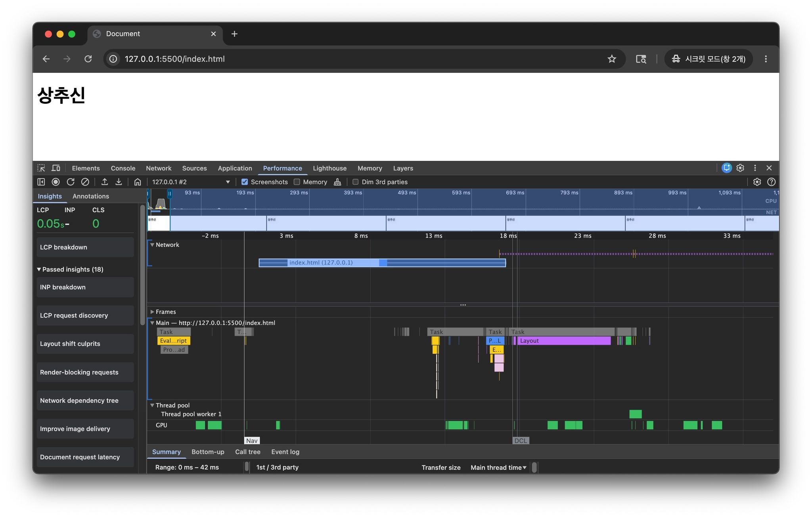The width and height of the screenshot is (812, 517).
Task: Select the purple Layout event in Main track
Action: pos(564,341)
